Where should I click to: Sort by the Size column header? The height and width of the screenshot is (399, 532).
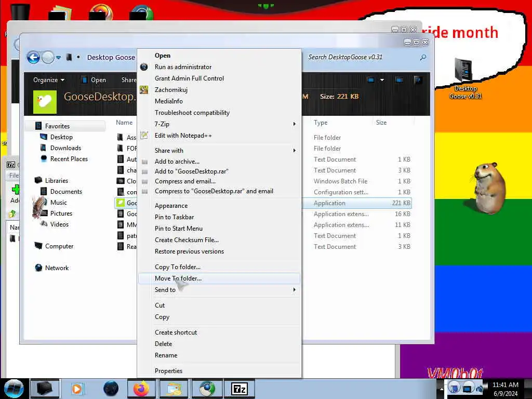381,123
